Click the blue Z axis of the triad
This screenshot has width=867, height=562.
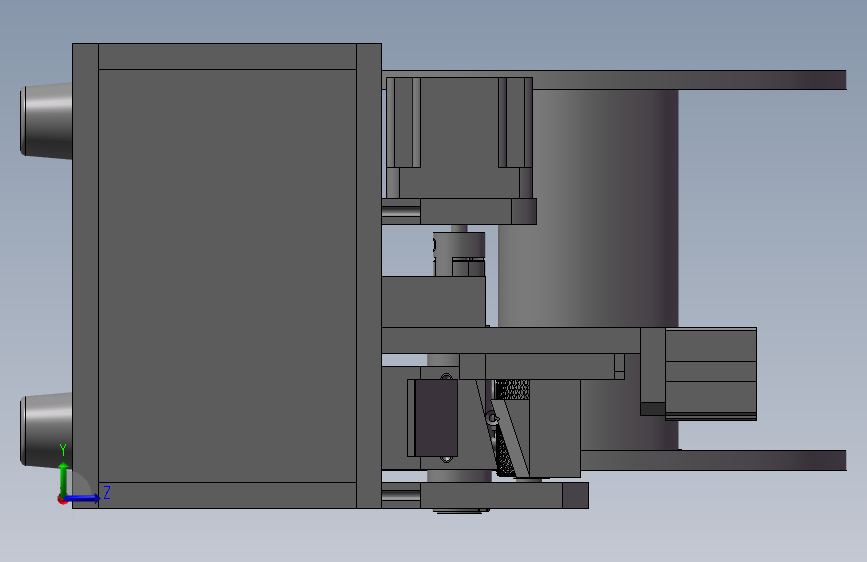tap(83, 498)
